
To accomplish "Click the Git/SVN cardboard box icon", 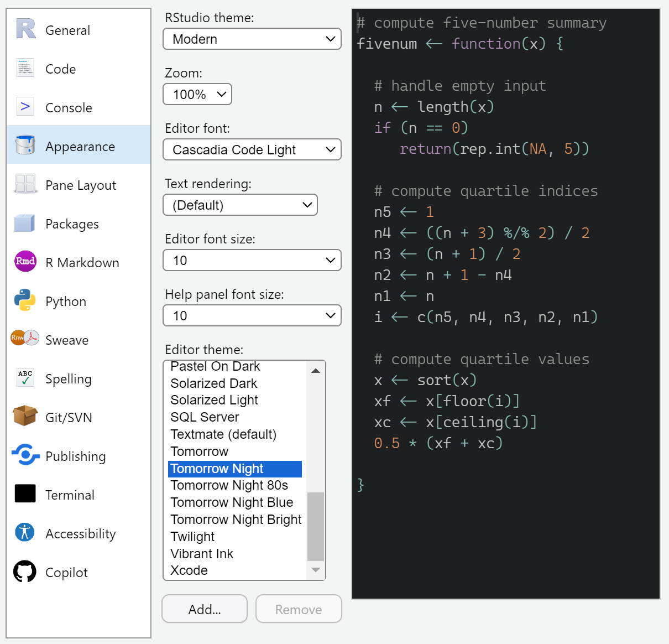I will 25,417.
